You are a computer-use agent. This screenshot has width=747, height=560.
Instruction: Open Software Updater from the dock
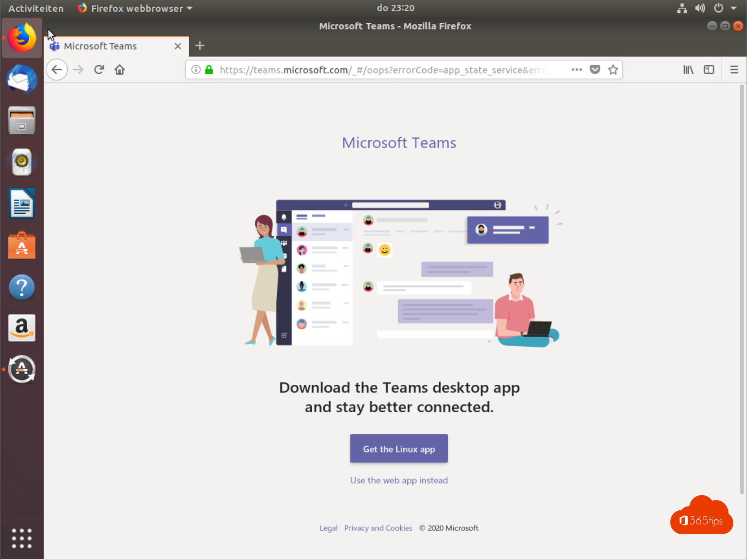(22, 370)
